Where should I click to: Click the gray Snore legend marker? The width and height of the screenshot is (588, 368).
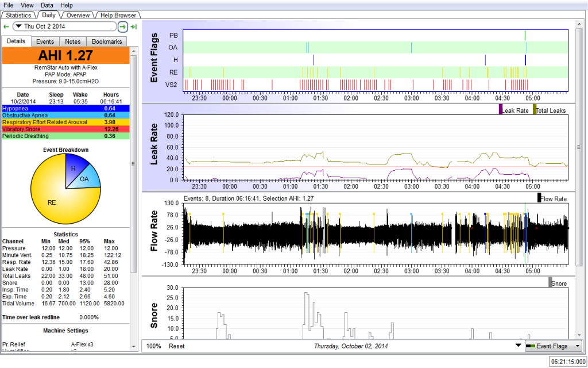point(551,282)
